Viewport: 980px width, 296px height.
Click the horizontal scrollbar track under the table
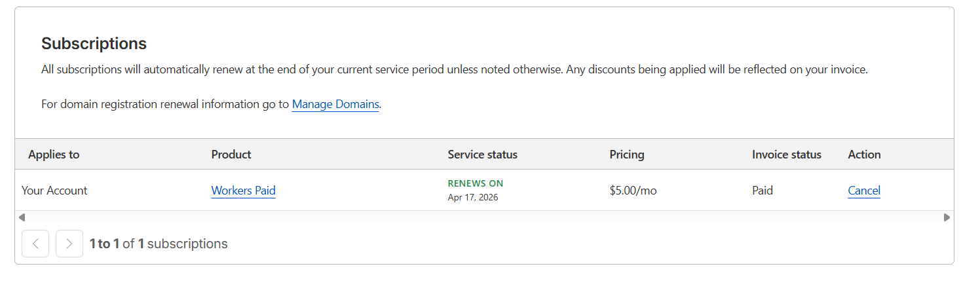[x=485, y=217]
